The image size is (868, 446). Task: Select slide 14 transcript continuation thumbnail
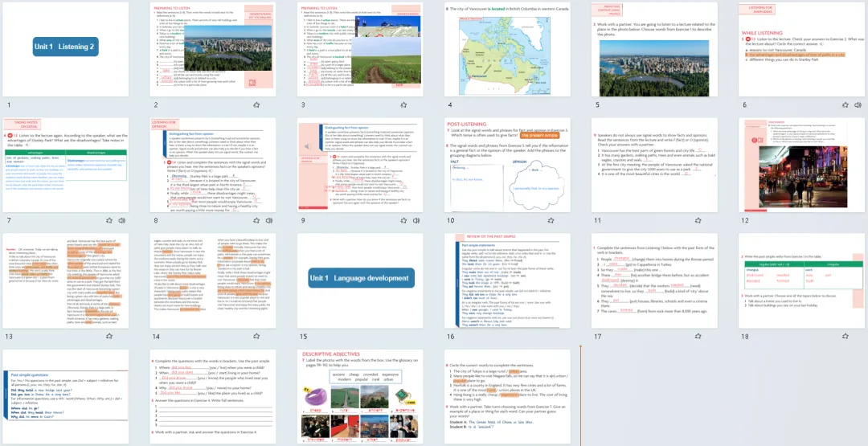[212, 280]
